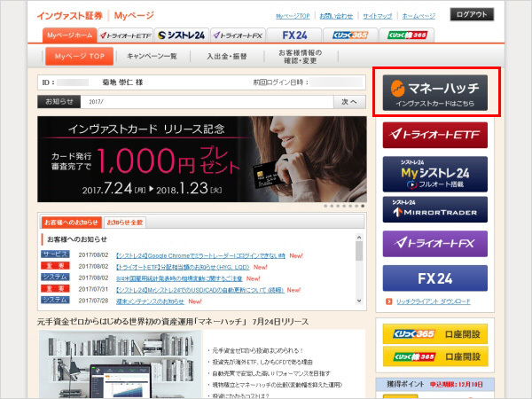Follow the MyページTOP header link

point(293,16)
